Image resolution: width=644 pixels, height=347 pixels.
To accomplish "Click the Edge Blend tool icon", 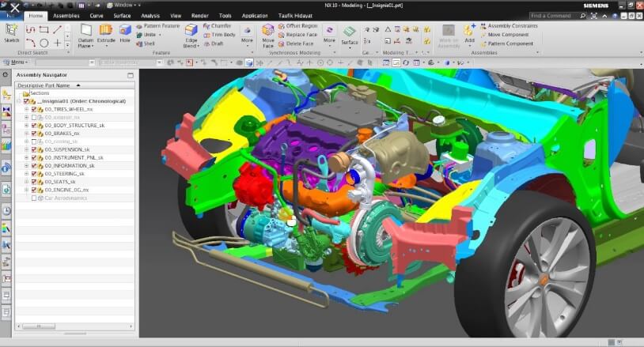I will coord(191,30).
